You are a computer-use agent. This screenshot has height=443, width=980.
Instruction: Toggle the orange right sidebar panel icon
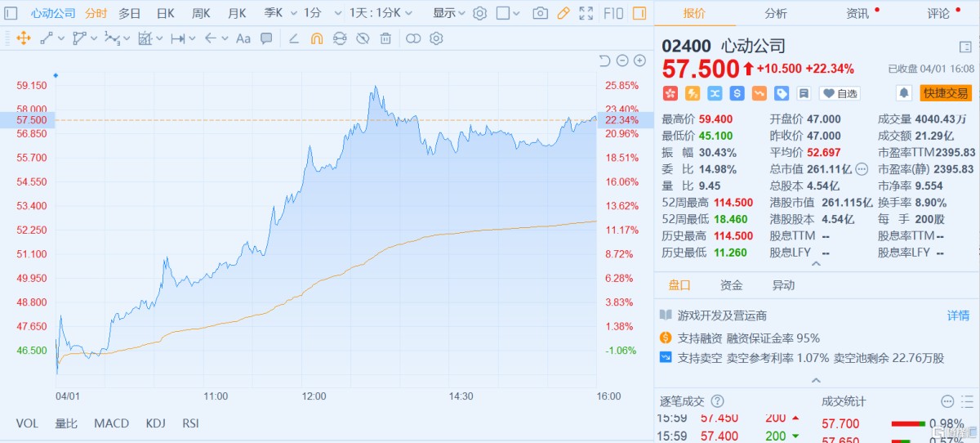pyautogui.click(x=639, y=13)
